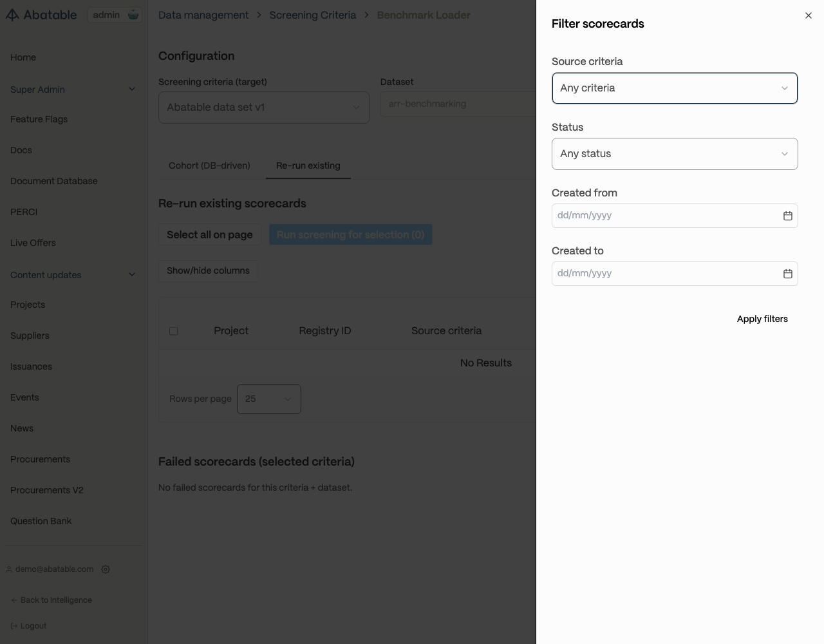This screenshot has height=644, width=824.
Task: Click Screening Criteria breadcrumb
Action: tap(313, 15)
